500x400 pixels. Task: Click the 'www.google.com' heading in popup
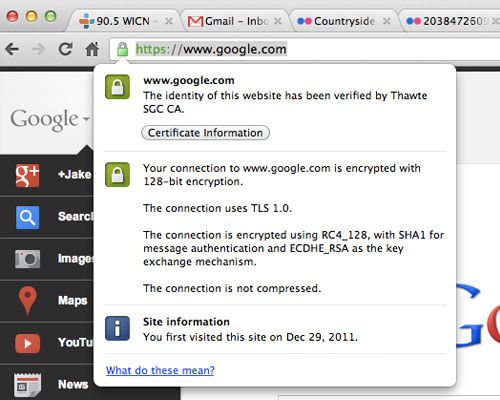point(189,80)
